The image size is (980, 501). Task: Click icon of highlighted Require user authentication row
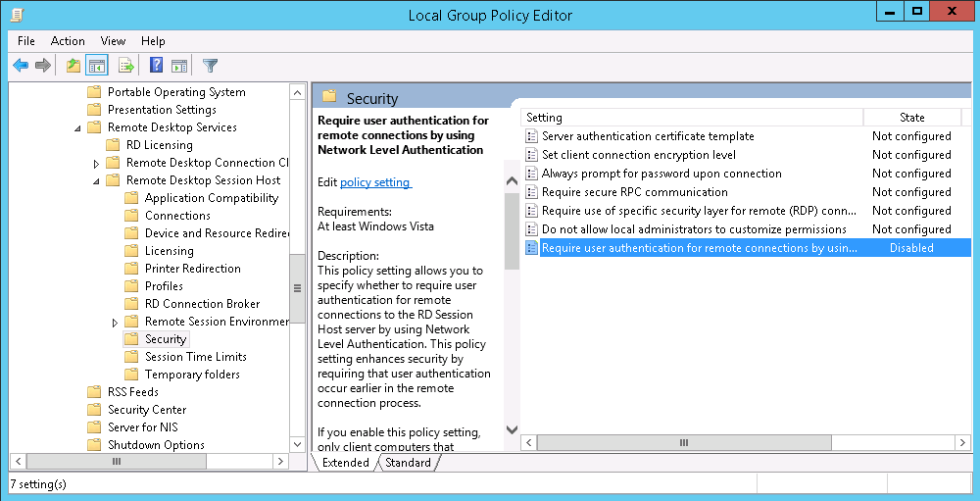[x=532, y=248]
